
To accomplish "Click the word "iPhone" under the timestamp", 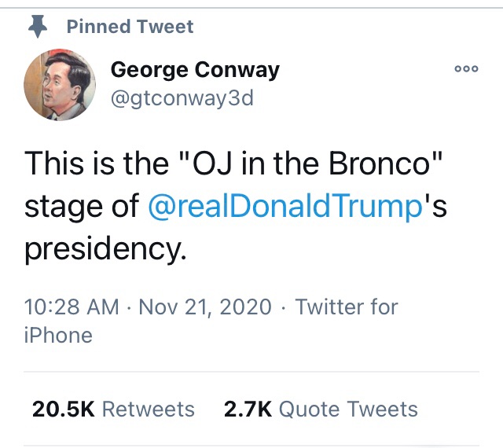I will tap(58, 336).
